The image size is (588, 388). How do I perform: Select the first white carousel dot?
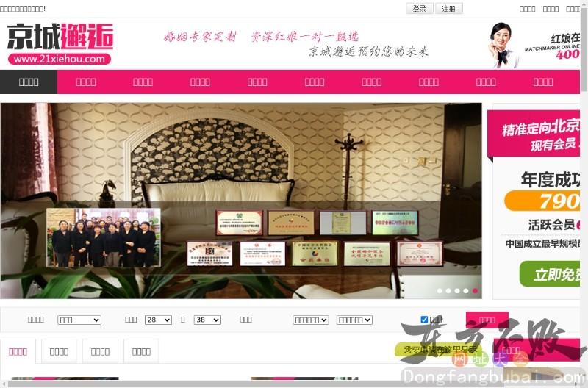click(440, 291)
